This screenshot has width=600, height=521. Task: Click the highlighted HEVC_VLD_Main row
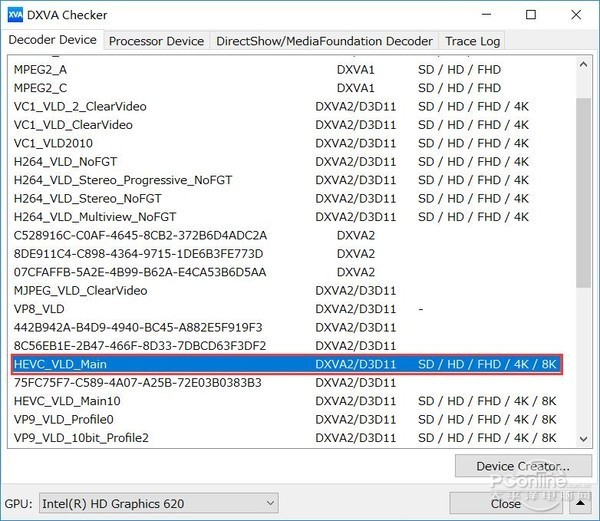coord(287,364)
